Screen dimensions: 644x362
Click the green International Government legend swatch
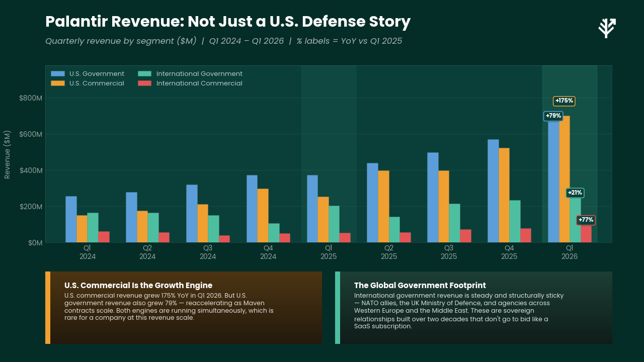145,74
